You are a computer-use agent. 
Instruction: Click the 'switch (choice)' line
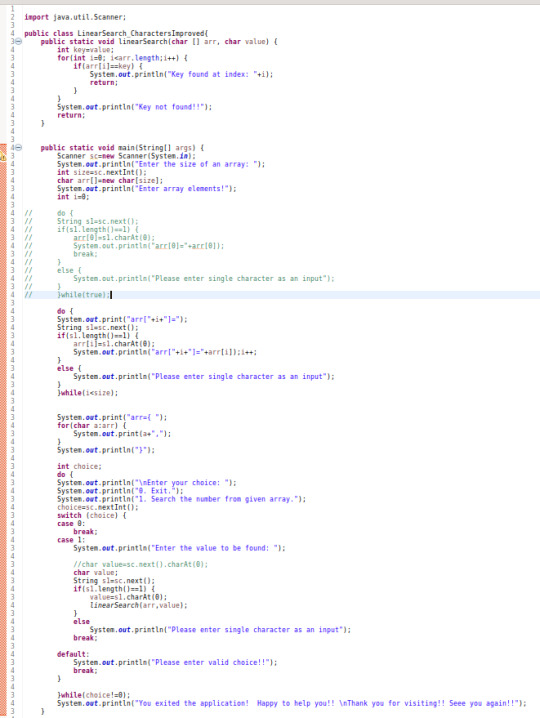tap(92, 516)
